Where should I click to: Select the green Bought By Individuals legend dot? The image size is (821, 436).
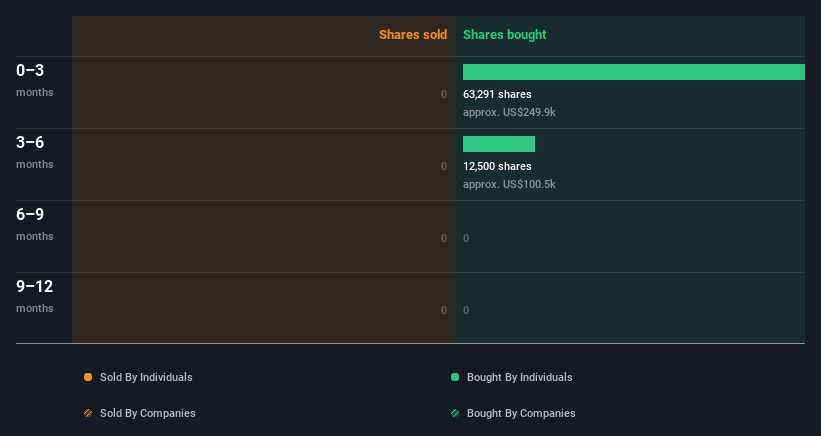(455, 377)
